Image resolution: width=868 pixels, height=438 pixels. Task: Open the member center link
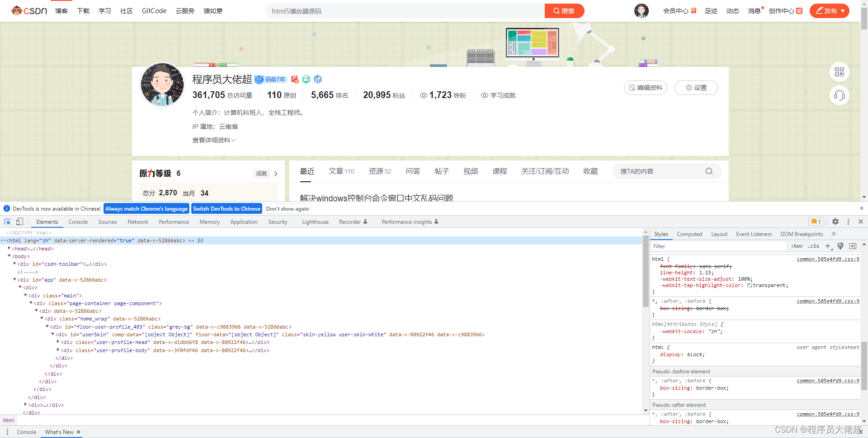click(679, 11)
